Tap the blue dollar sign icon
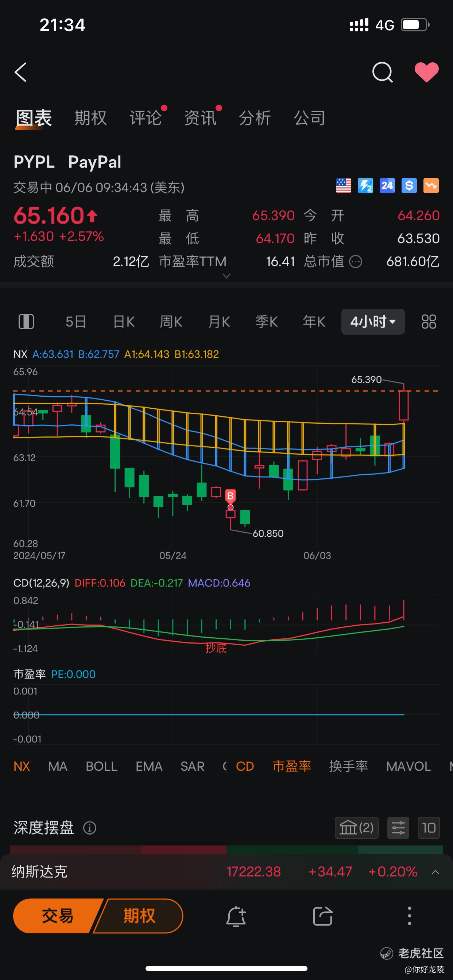 pyautogui.click(x=409, y=186)
